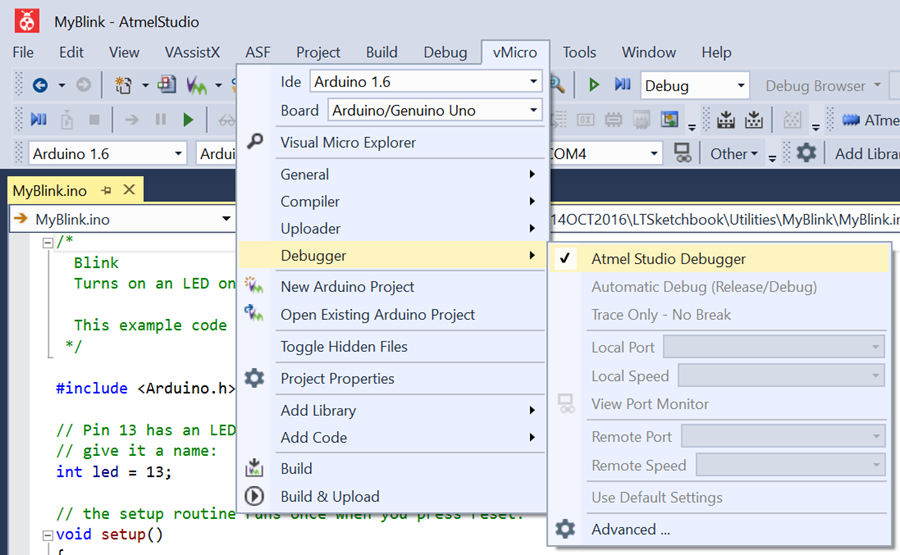Screen dimensions: 900x555
Task: Click Add Library toolbar button
Action: (x=867, y=154)
